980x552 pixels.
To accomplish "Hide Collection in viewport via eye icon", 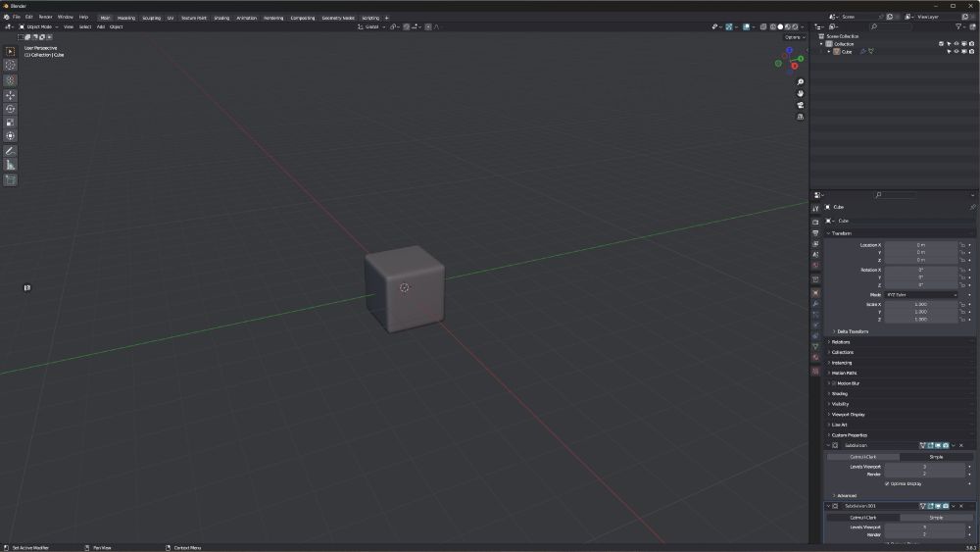I will (956, 44).
